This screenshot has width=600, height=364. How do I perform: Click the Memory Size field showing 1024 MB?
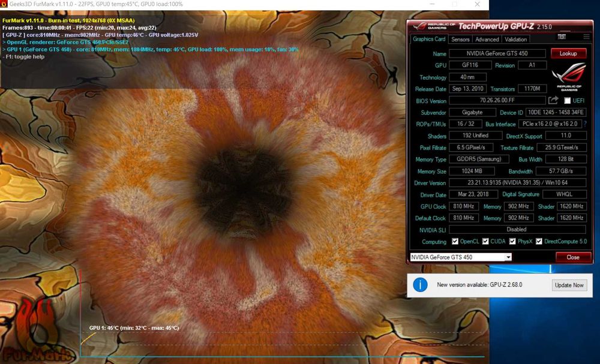click(x=472, y=172)
